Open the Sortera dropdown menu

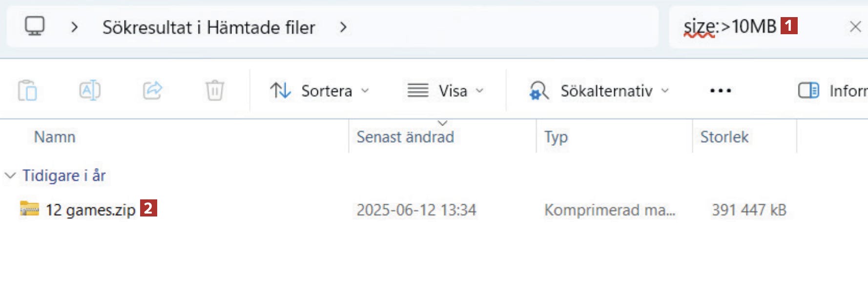point(320,91)
